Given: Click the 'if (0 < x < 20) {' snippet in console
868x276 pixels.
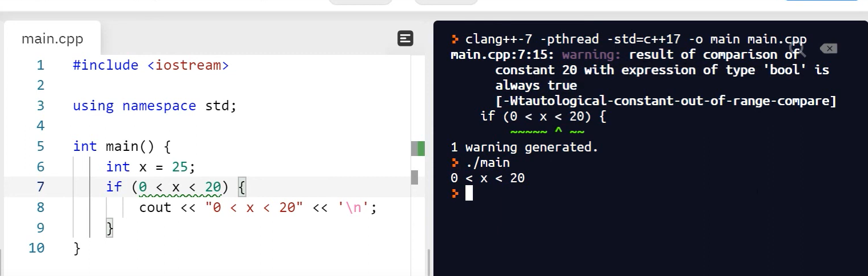Looking at the screenshot, I should [543, 117].
